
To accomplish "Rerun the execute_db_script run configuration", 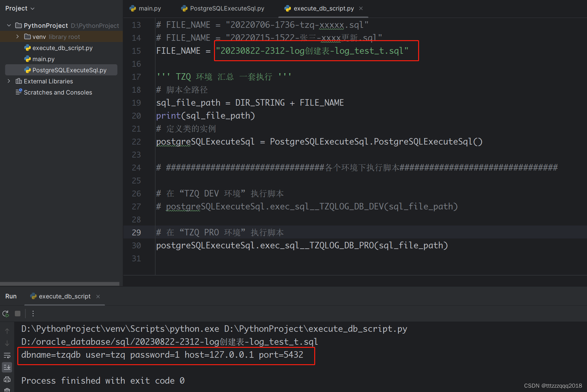I will click(x=6, y=314).
